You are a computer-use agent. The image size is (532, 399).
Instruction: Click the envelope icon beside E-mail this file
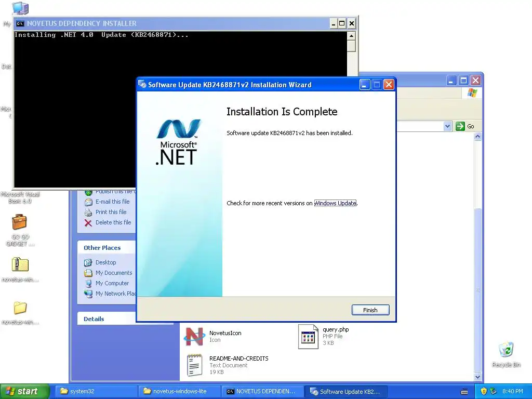click(88, 202)
